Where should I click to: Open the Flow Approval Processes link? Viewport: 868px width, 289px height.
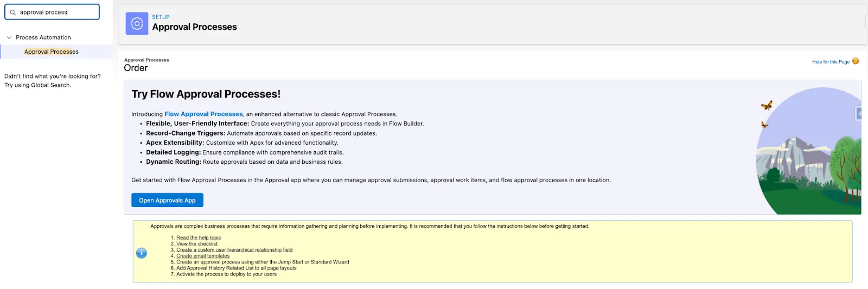(203, 114)
